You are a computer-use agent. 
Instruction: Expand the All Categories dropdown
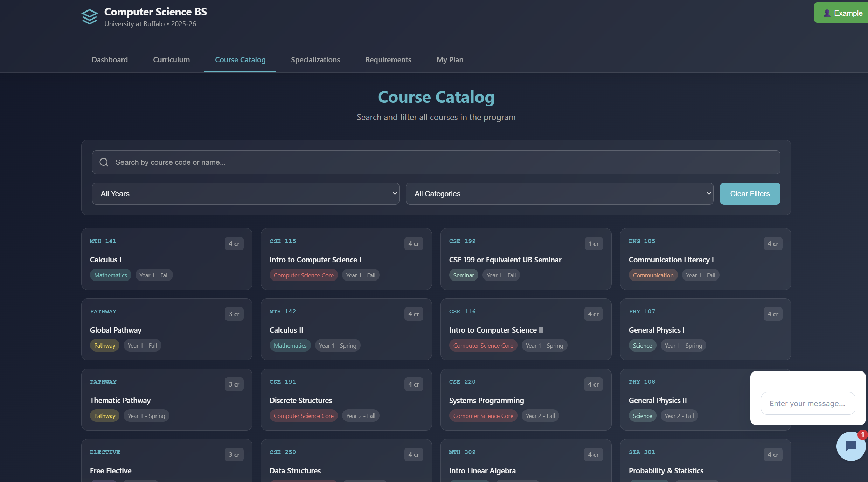559,194
